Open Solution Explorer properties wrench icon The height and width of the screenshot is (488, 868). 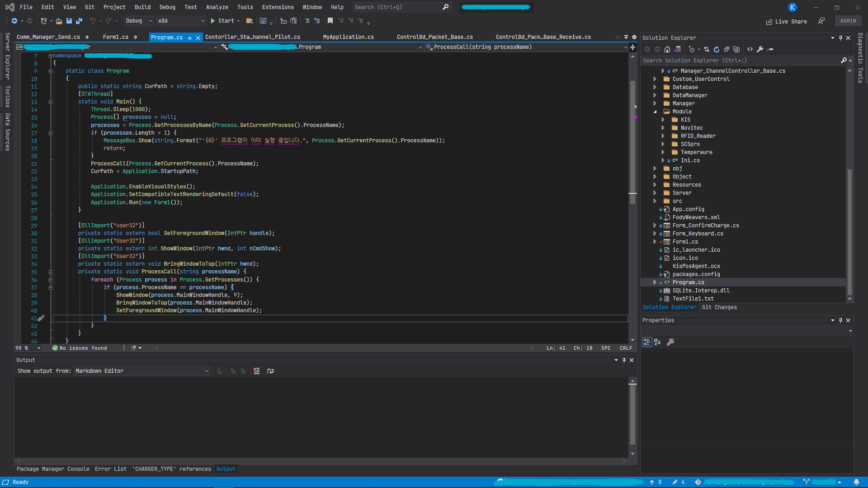point(760,49)
